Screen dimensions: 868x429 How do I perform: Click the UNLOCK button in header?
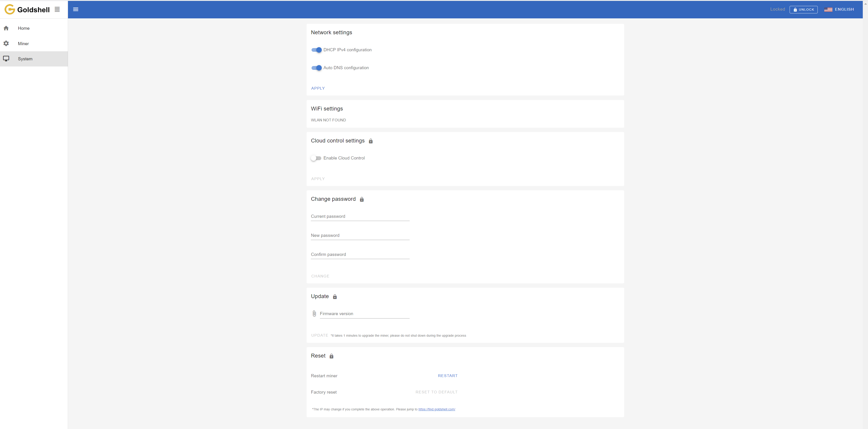[x=803, y=10]
